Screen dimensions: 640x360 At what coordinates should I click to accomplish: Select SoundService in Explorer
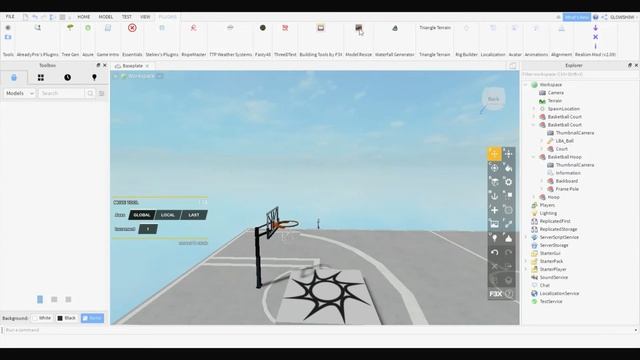point(553,277)
